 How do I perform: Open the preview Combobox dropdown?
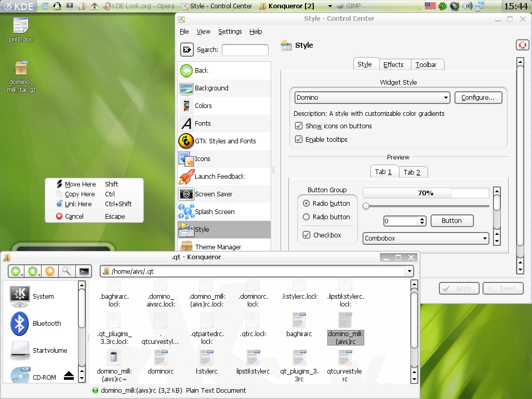pyautogui.click(x=426, y=238)
